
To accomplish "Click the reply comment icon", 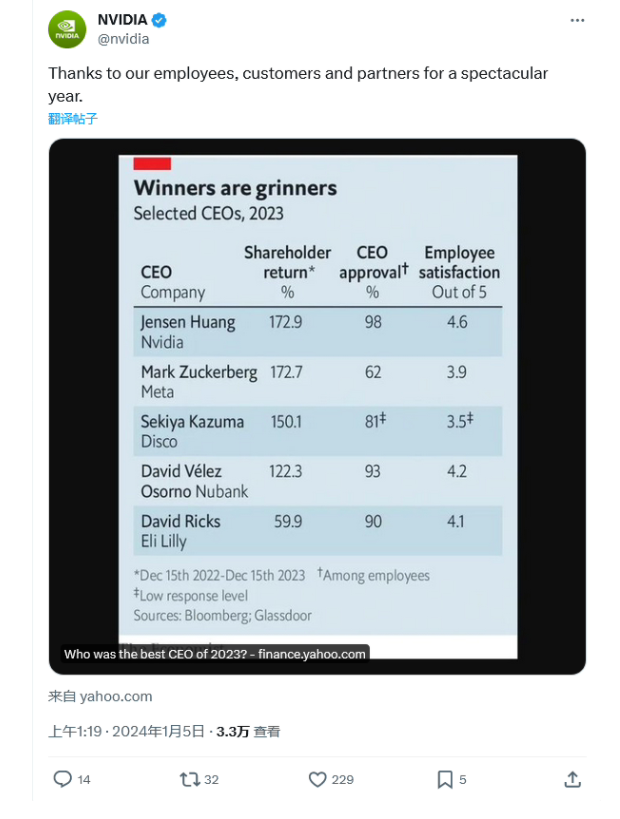I will coord(63,779).
